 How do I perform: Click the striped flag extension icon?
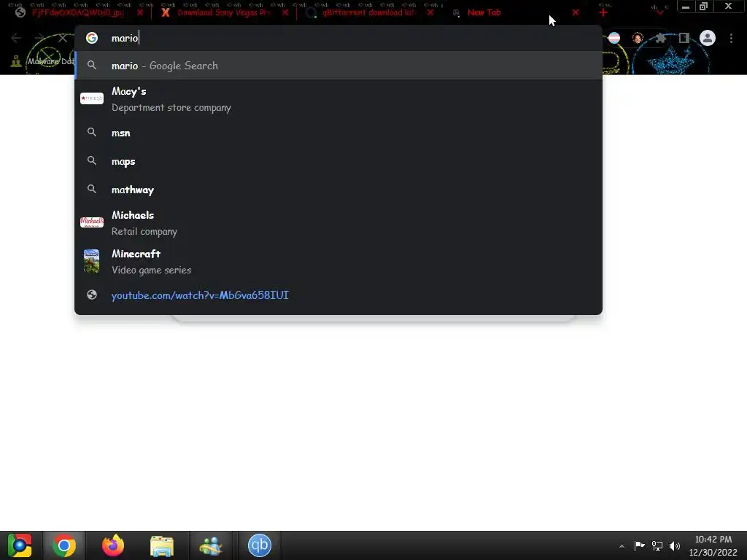[614, 38]
